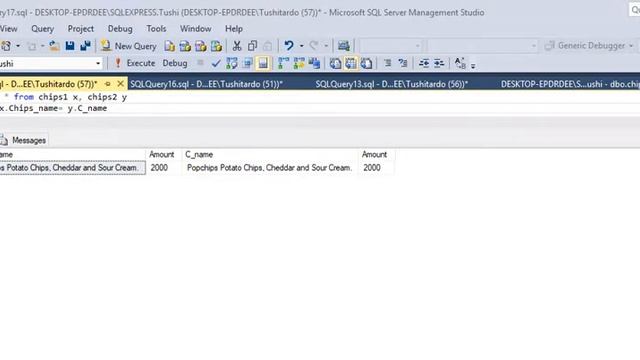Open Query Options icon
This screenshot has width=640, height=360.
pos(247,63)
